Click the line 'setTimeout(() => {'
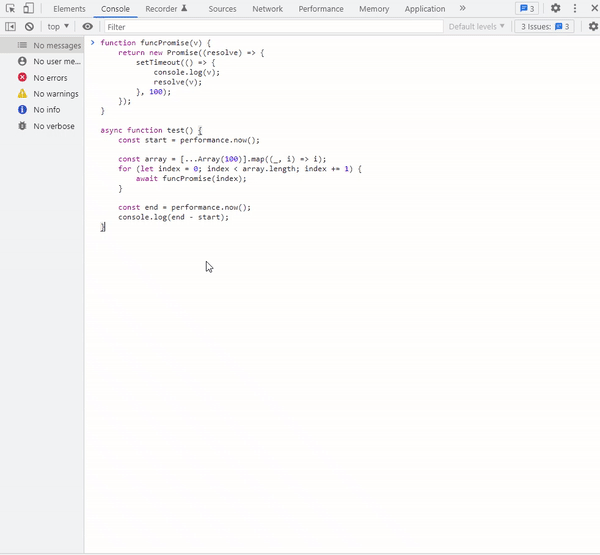The width and height of the screenshot is (600, 555). [x=176, y=62]
